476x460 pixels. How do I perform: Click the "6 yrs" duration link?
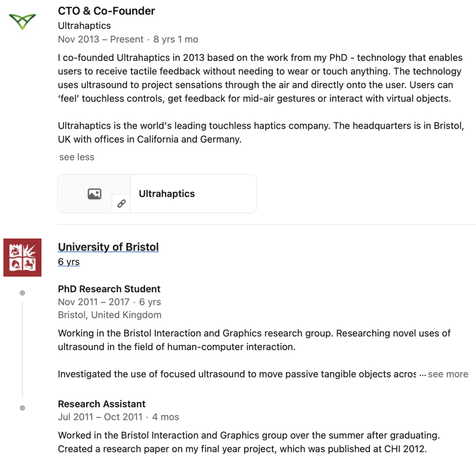tap(69, 262)
